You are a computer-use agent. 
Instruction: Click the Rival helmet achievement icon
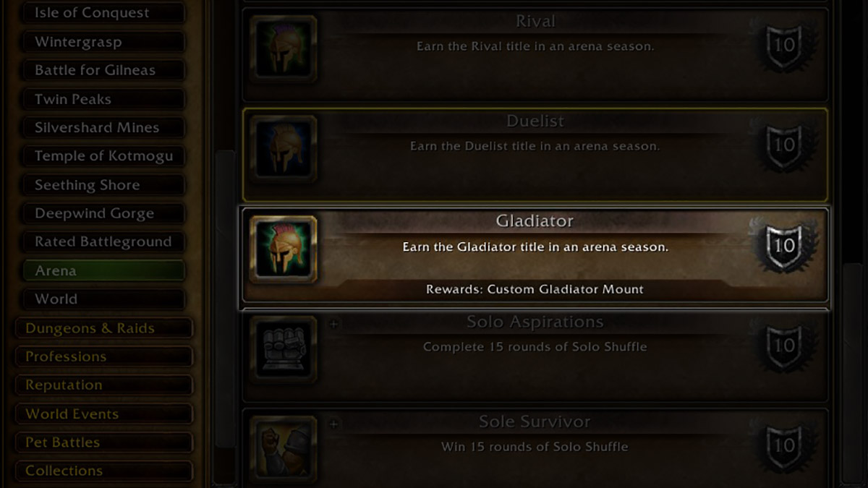[284, 49]
